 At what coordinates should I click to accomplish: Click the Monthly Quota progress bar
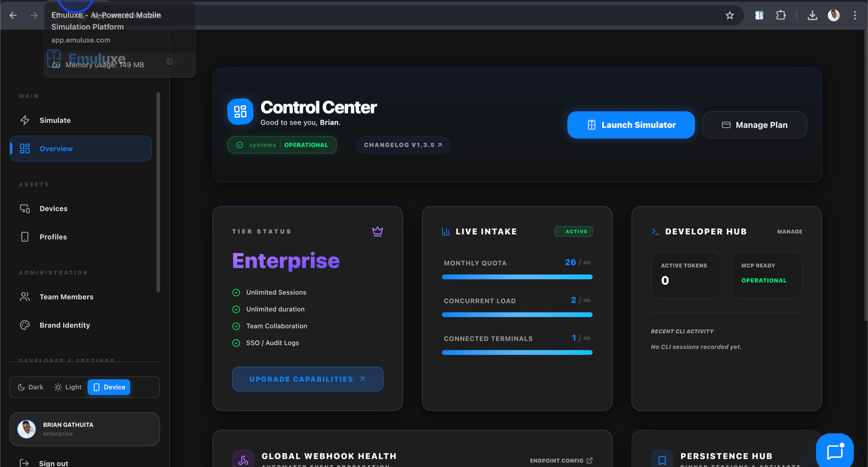[x=517, y=277]
